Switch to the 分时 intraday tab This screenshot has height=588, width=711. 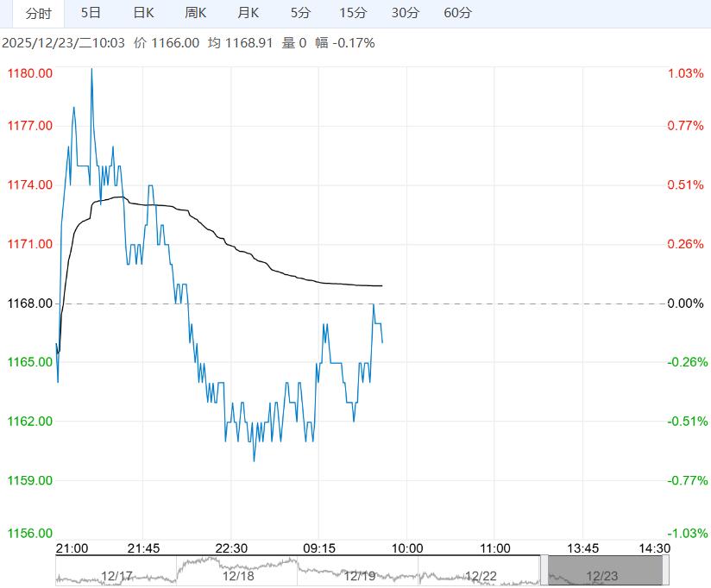(x=38, y=13)
